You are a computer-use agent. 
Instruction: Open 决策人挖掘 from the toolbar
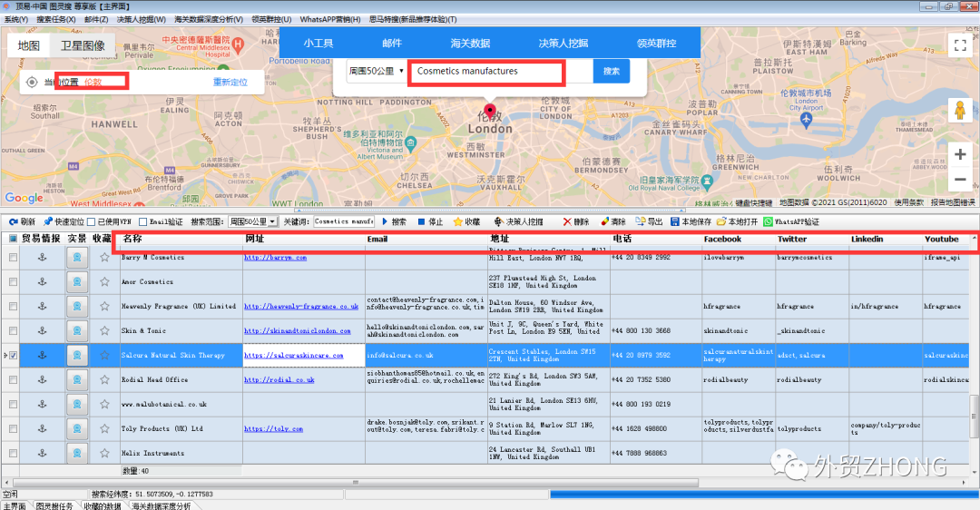518,221
